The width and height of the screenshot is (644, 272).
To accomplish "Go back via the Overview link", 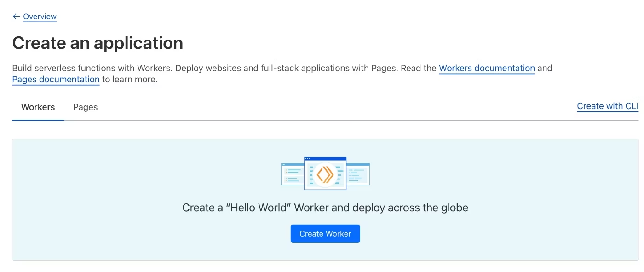I will (x=40, y=17).
